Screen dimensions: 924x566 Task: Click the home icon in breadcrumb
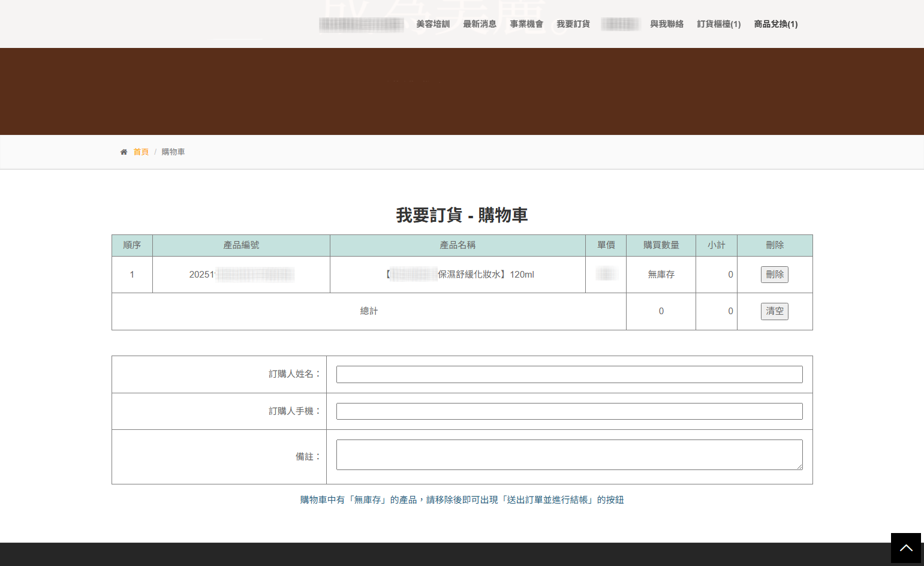coord(124,152)
